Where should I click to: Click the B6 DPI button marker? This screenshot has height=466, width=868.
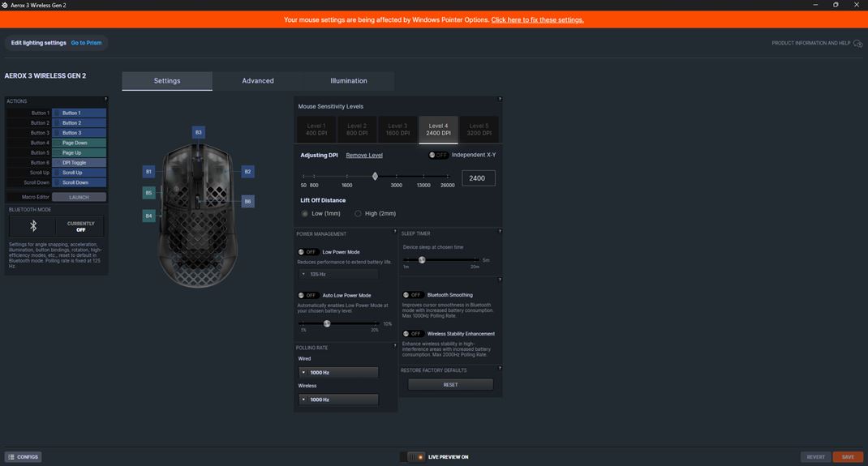pyautogui.click(x=247, y=201)
